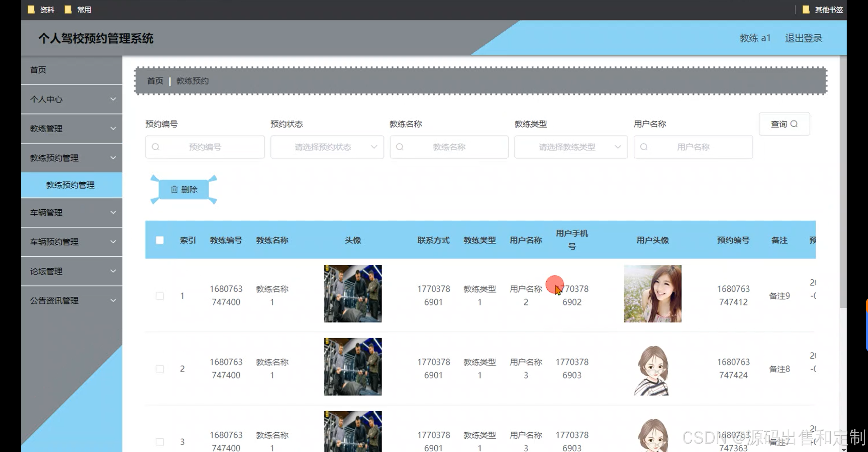Click the magnifier icon on 查询 button

(x=794, y=124)
